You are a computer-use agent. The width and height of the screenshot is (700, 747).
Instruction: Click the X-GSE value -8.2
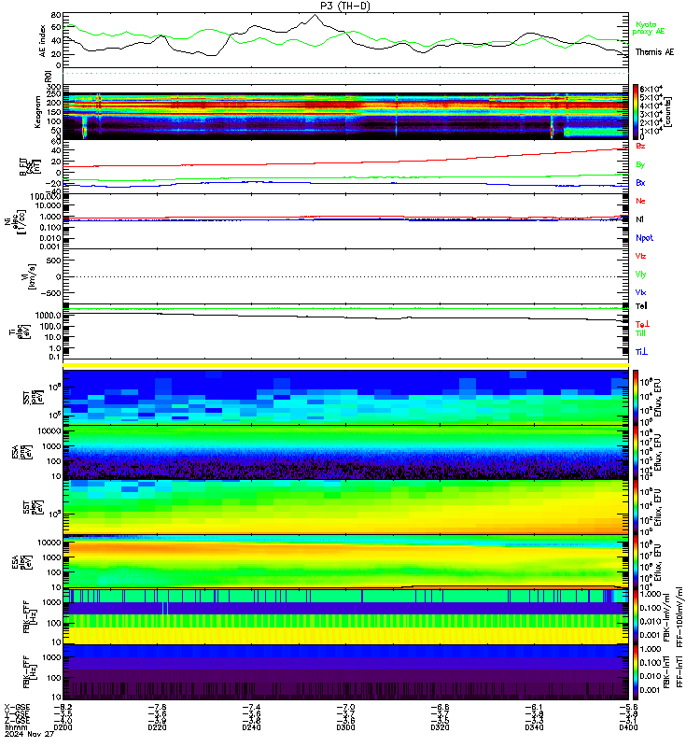point(63,707)
